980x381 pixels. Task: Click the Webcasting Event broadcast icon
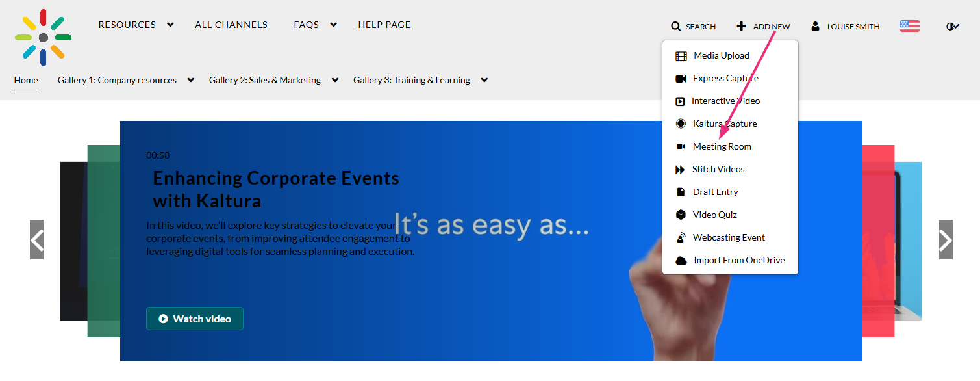[681, 237]
